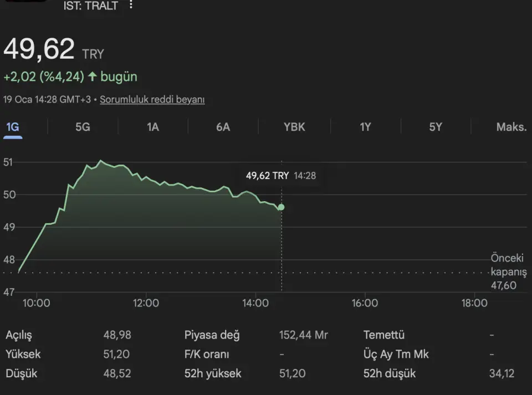Screen dimensions: 532x395
Task: Open the three-dot menu beside IST: TRALT
Action: click(131, 5)
